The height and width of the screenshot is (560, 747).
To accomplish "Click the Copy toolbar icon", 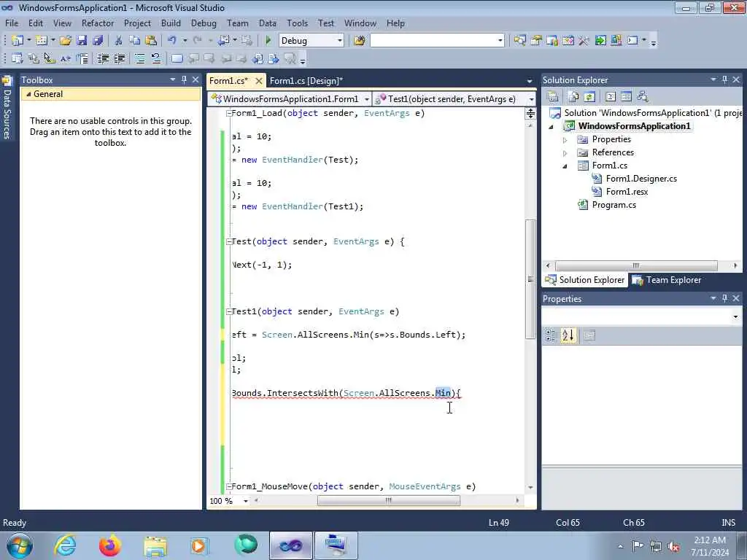I will (135, 41).
